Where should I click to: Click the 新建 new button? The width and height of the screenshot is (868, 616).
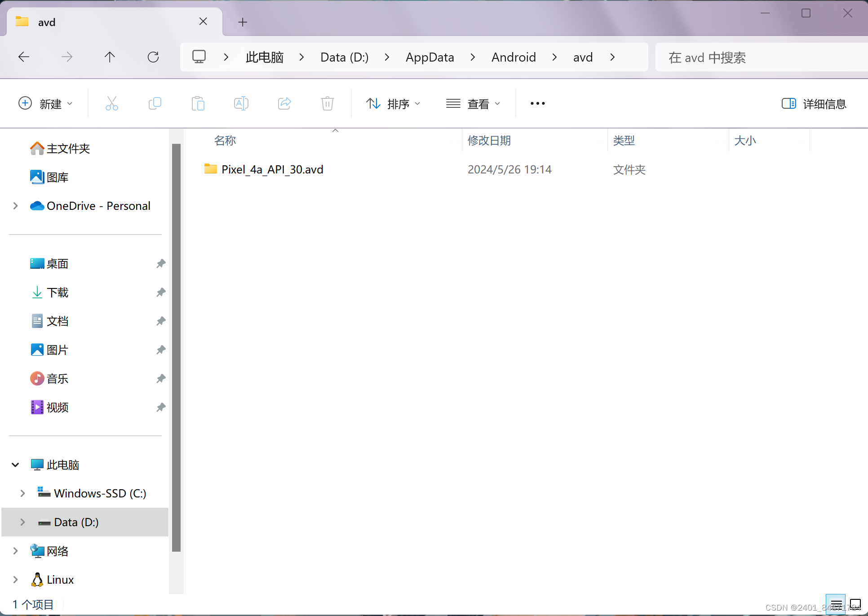pos(45,104)
